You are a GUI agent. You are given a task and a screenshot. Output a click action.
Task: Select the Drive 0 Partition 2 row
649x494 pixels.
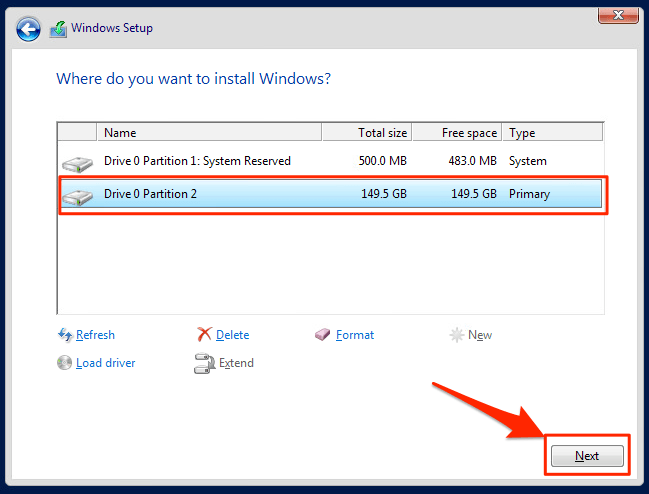(x=330, y=194)
